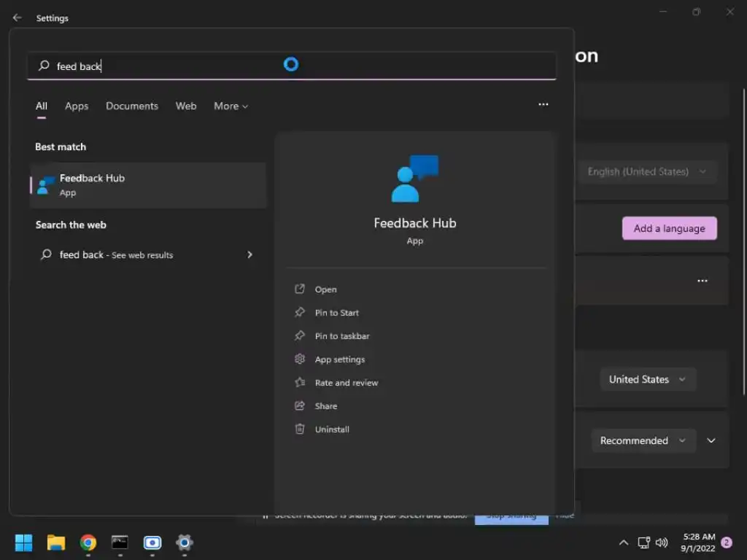Open Google Chrome from taskbar
The image size is (747, 560).
click(x=88, y=542)
